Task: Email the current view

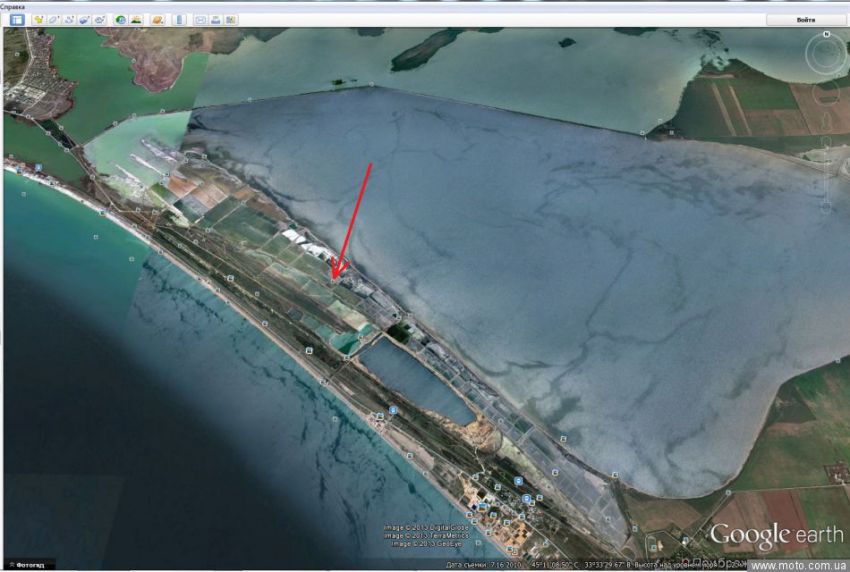Action: pos(201,20)
